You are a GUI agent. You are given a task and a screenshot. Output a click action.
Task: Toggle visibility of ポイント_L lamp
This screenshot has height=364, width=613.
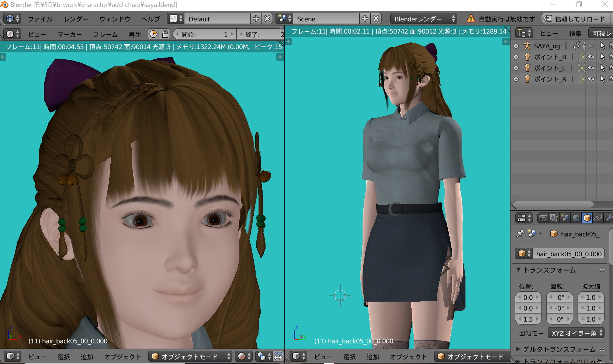tap(591, 68)
